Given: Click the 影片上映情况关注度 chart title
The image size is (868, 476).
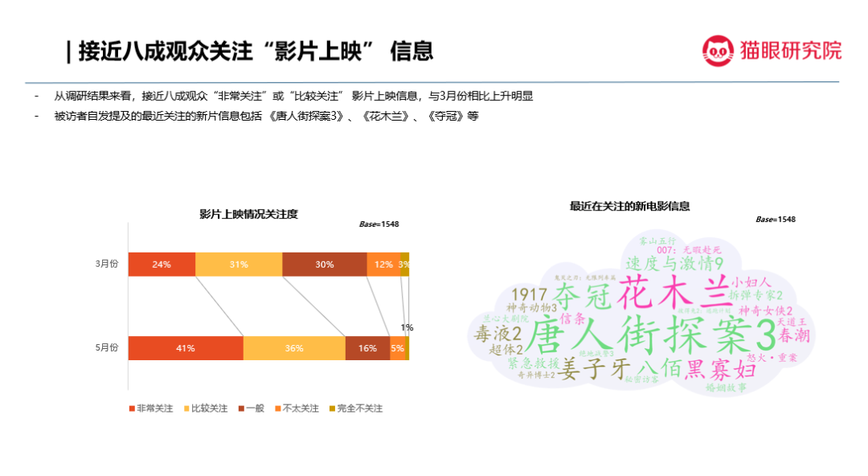Looking at the screenshot, I should [x=248, y=214].
